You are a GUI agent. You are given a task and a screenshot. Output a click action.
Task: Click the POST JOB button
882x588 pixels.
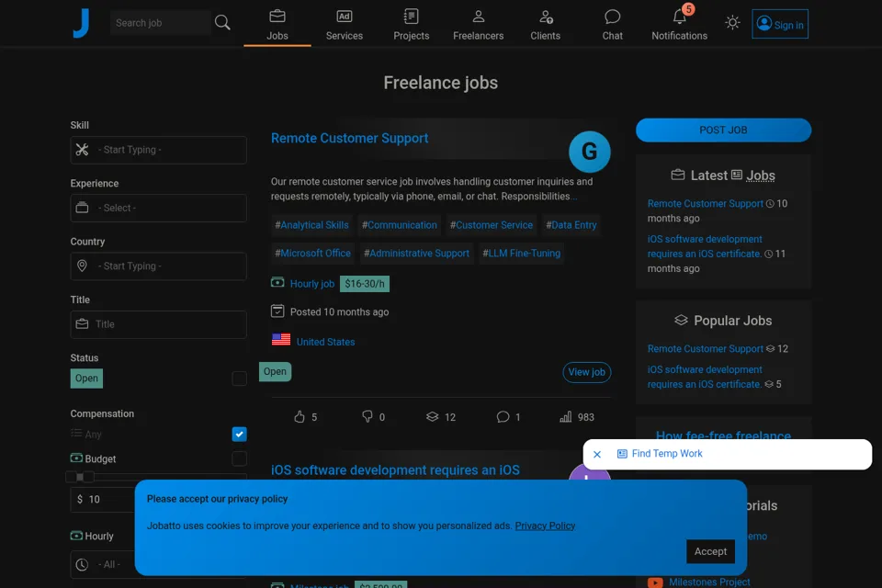pos(723,130)
